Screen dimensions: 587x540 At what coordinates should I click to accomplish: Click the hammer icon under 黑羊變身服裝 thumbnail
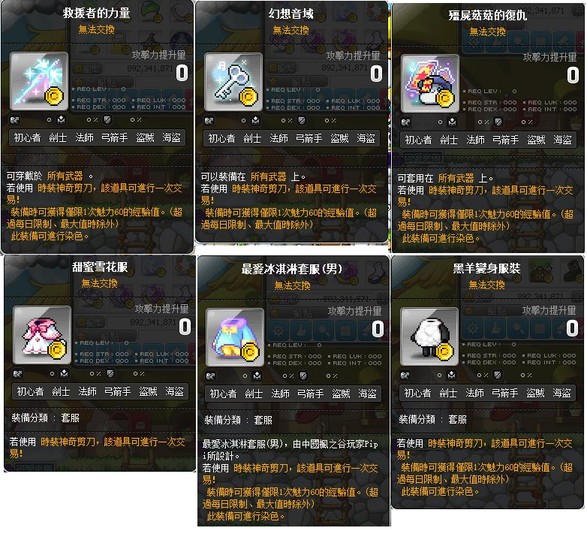(x=405, y=375)
